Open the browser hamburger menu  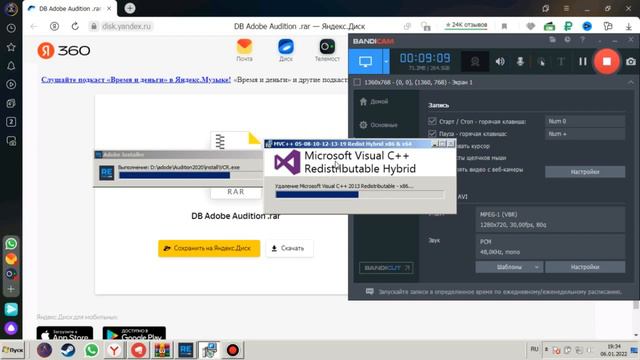[566, 8]
